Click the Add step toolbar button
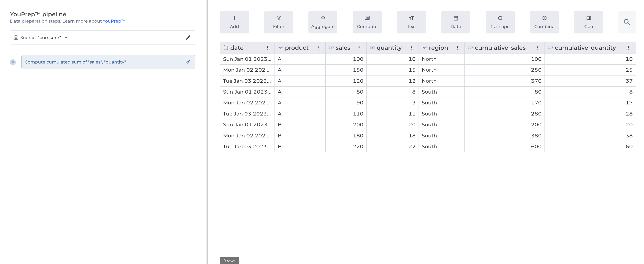Viewport: 644px width, 264px height. (234, 22)
